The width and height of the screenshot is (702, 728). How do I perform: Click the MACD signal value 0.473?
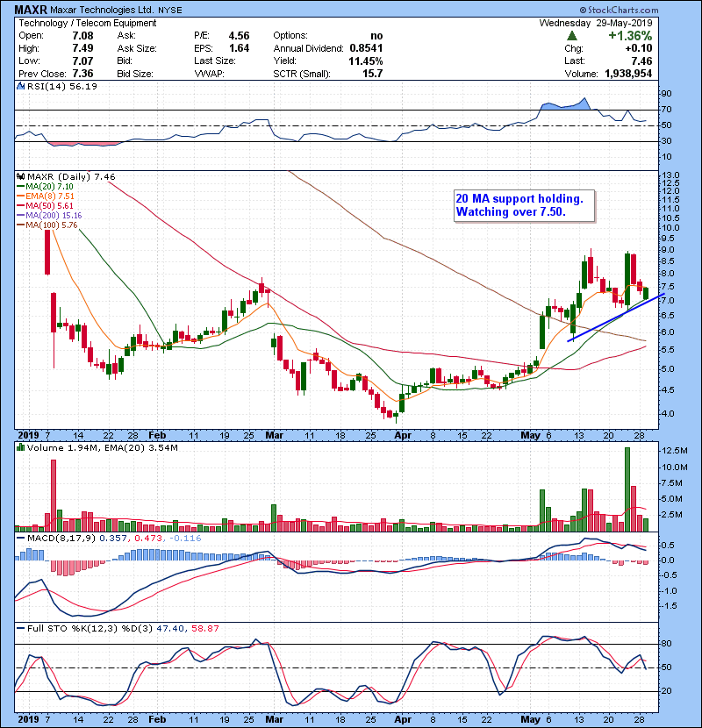click(x=148, y=539)
